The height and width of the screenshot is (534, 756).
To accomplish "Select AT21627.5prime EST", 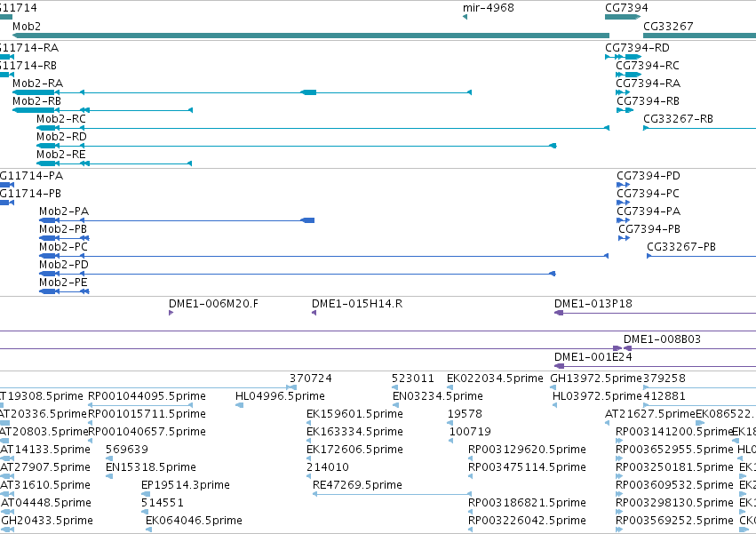I will point(607,423).
